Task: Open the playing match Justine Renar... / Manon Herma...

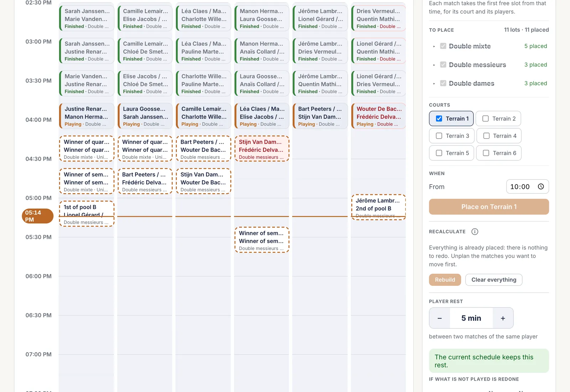Action: point(87,116)
